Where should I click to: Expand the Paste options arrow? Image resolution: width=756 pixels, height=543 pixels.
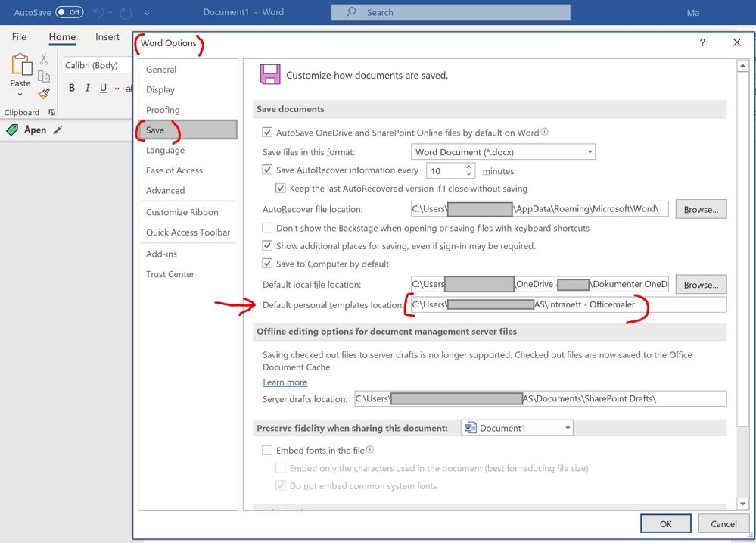(20, 94)
